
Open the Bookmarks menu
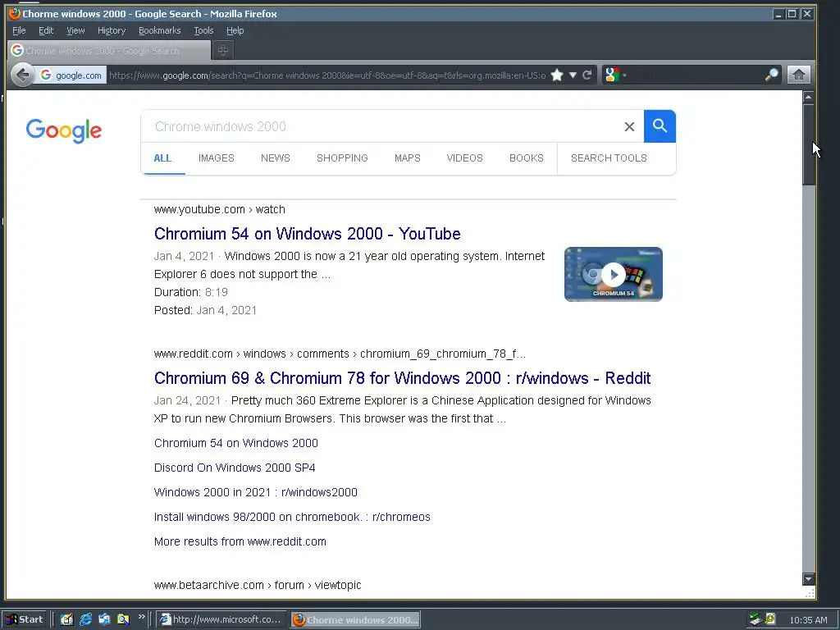[x=160, y=30]
